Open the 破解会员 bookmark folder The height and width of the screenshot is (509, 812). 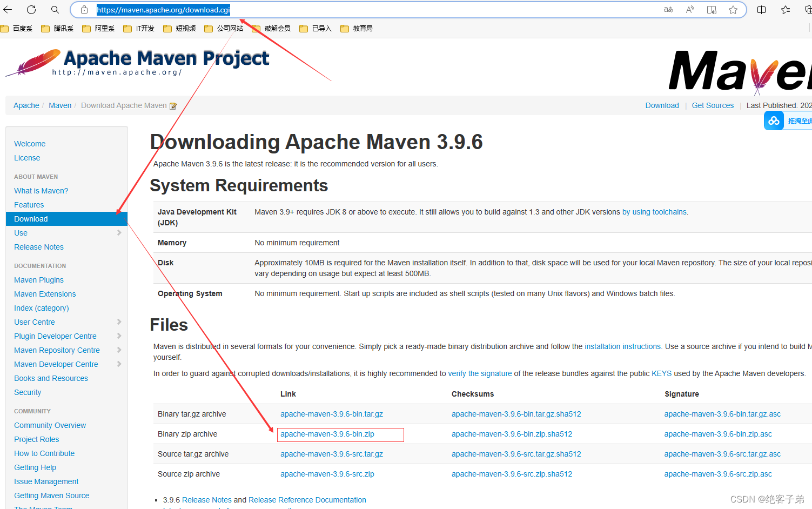pyautogui.click(x=271, y=29)
